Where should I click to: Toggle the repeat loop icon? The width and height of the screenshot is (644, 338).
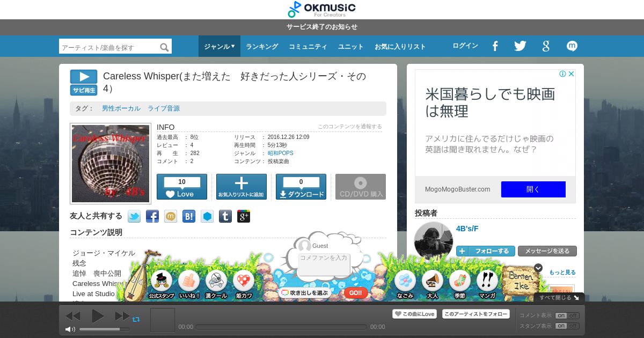[x=136, y=319]
